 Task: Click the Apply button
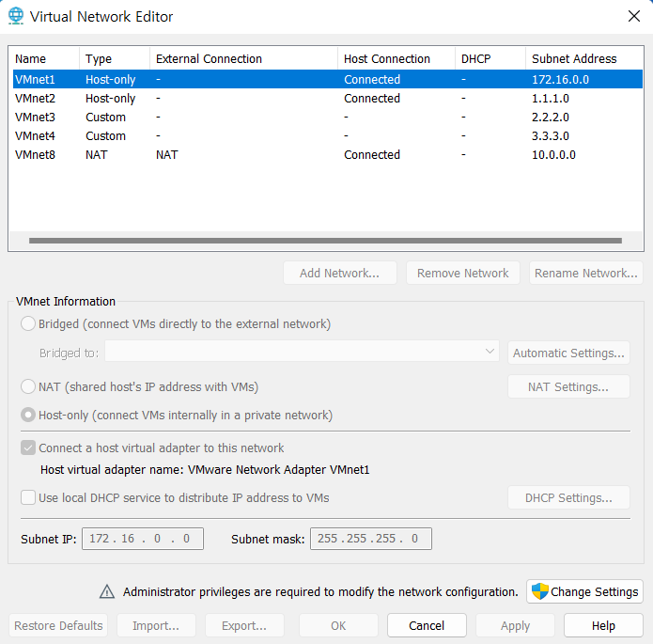[x=516, y=625]
